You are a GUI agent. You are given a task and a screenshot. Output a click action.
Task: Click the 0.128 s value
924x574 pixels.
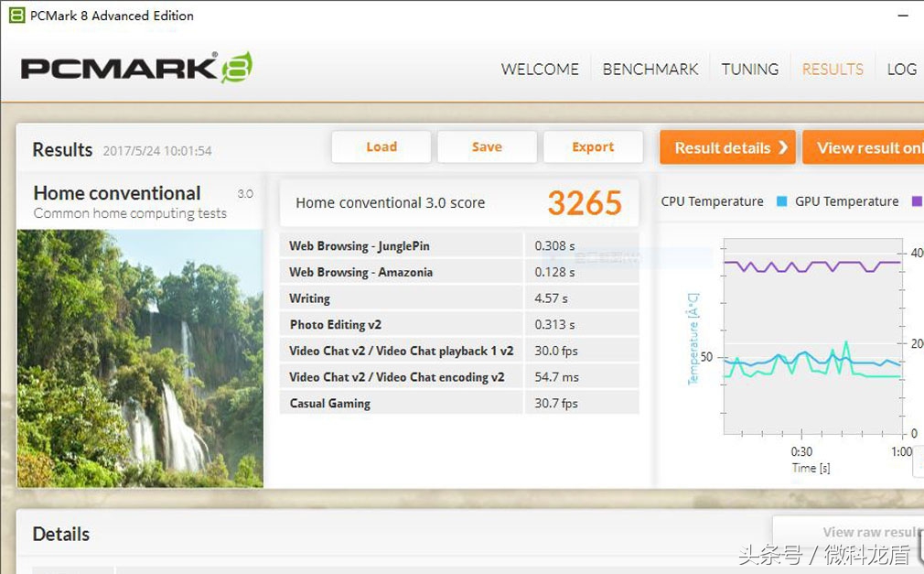click(x=554, y=272)
